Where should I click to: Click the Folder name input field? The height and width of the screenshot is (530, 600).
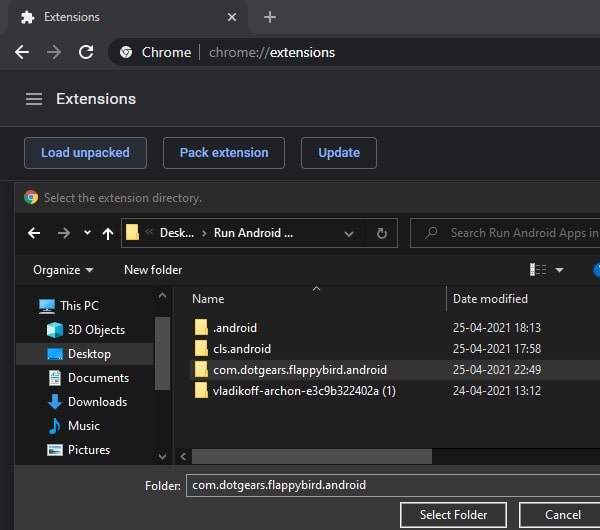[390, 485]
